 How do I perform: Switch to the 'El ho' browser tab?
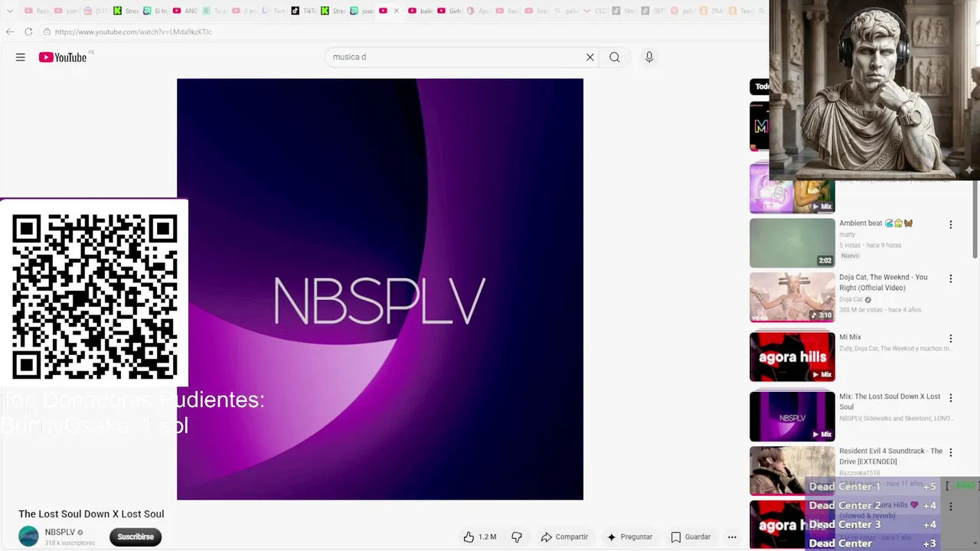tap(155, 11)
